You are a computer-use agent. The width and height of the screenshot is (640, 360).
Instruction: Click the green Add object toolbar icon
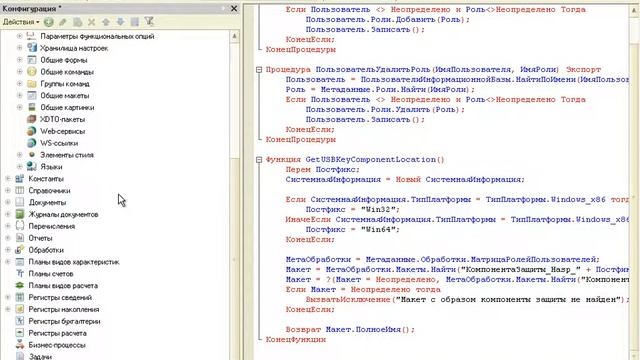click(x=49, y=22)
